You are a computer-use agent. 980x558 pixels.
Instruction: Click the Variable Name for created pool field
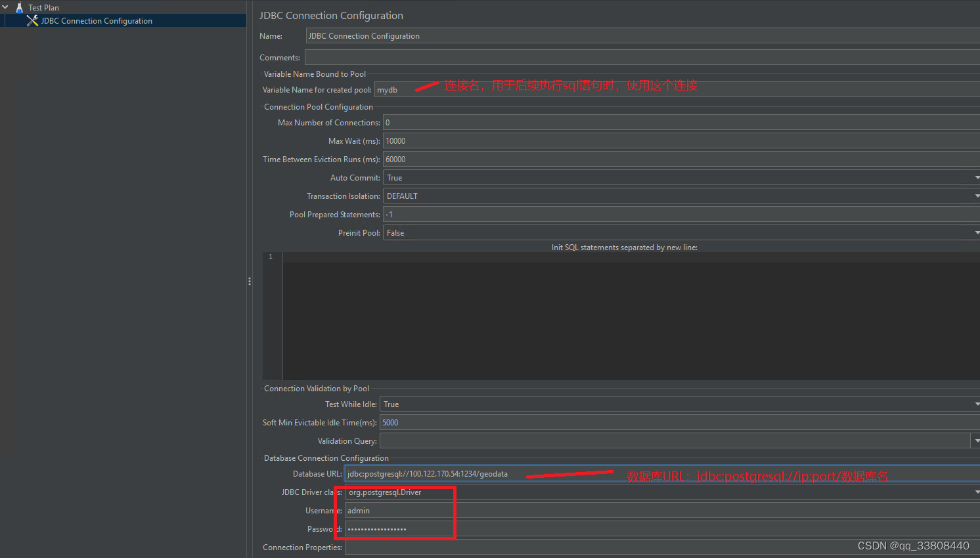pos(677,90)
